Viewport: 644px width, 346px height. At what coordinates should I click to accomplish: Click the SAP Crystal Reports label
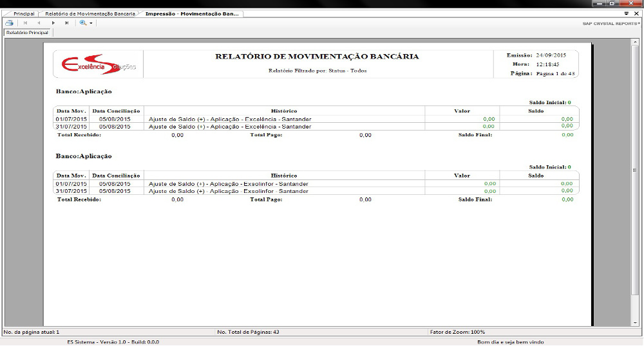pyautogui.click(x=611, y=23)
